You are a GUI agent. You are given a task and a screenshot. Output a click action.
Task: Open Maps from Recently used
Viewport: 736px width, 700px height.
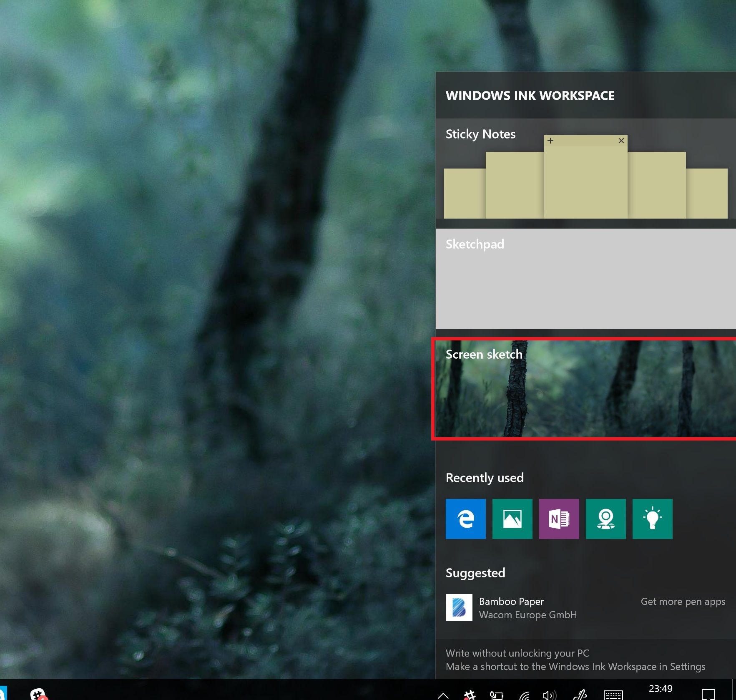[x=605, y=519]
